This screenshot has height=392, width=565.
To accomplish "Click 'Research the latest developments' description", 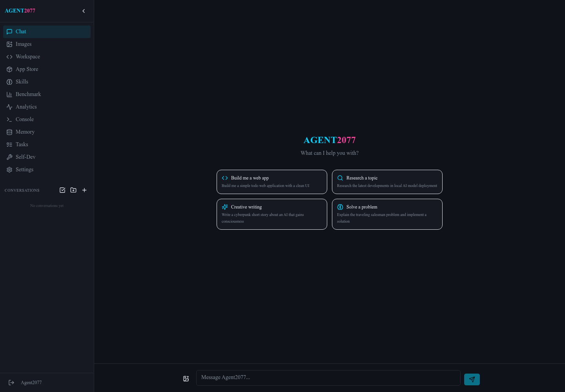I will tap(387, 186).
